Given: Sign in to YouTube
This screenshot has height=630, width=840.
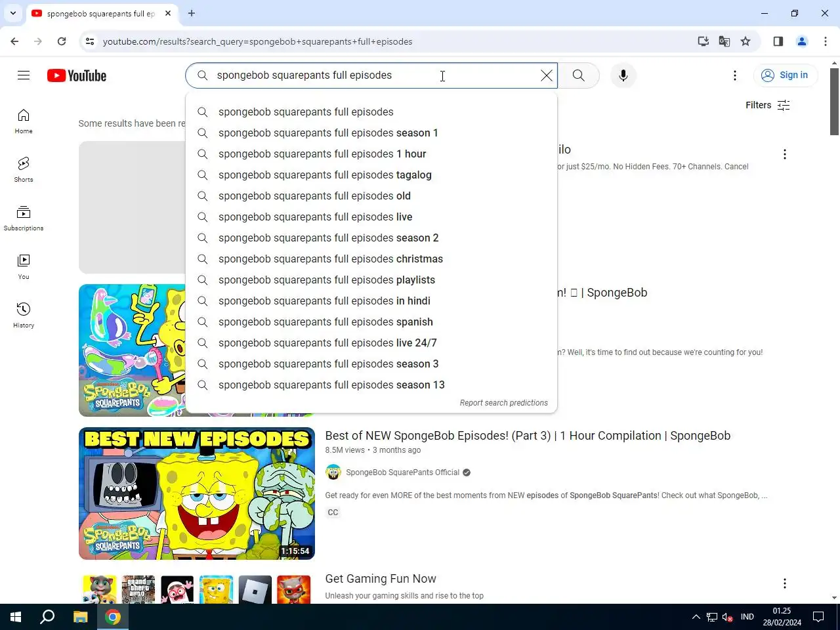Looking at the screenshot, I should tap(785, 75).
